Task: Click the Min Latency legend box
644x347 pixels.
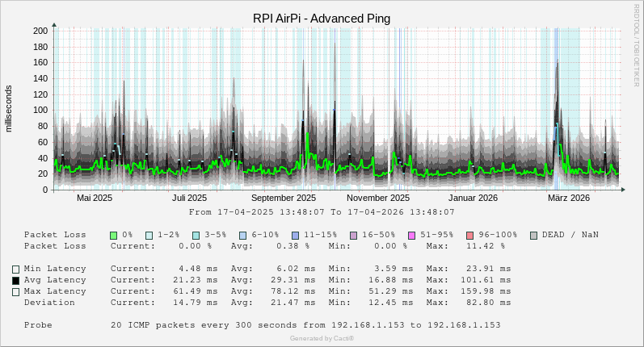Action: coord(15,269)
